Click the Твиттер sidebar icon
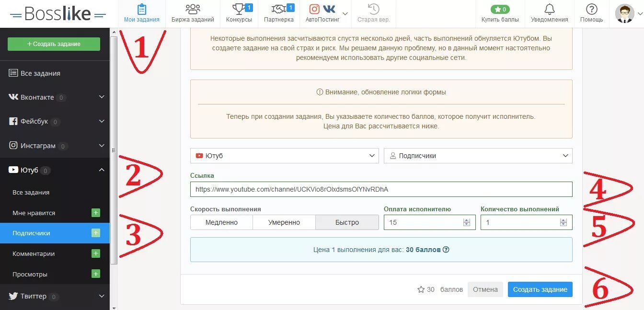 (x=13, y=296)
